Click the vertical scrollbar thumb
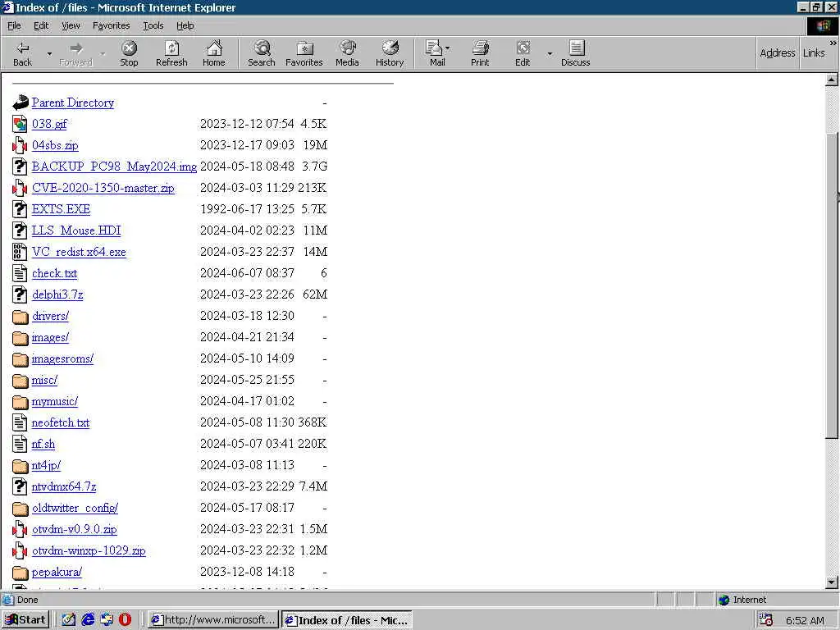Image resolution: width=840 pixels, height=630 pixels. pyautogui.click(x=832, y=284)
